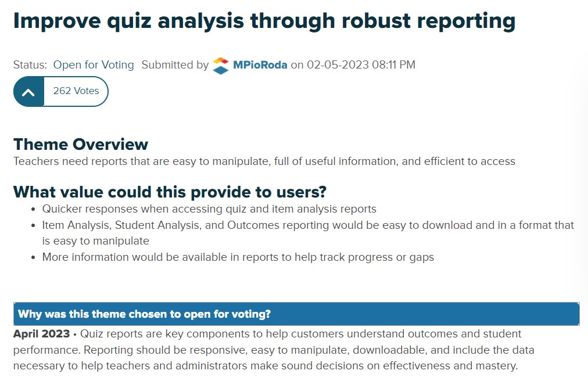Visit MPioRoda's profile link
Viewport: 588px width, 381px height.
[259, 65]
